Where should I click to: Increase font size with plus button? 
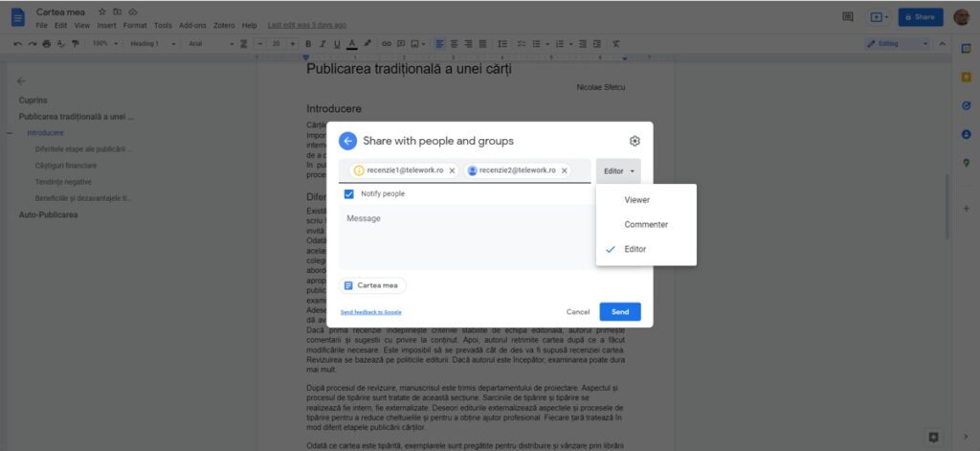pyautogui.click(x=292, y=44)
